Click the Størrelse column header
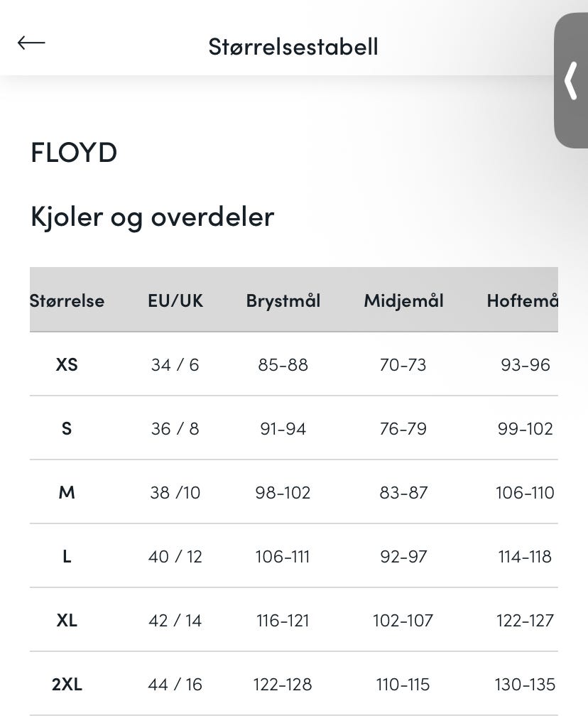The image size is (588, 723). point(67,300)
